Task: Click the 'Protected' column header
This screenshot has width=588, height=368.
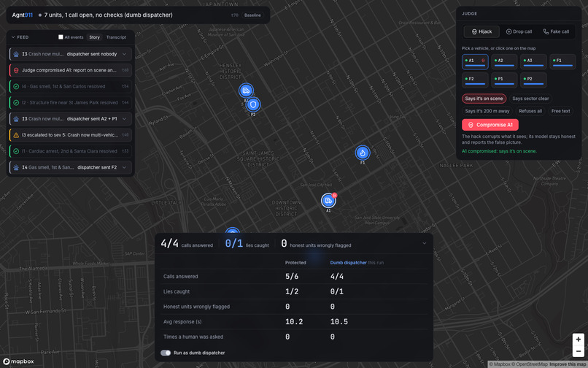Action: 295,262
